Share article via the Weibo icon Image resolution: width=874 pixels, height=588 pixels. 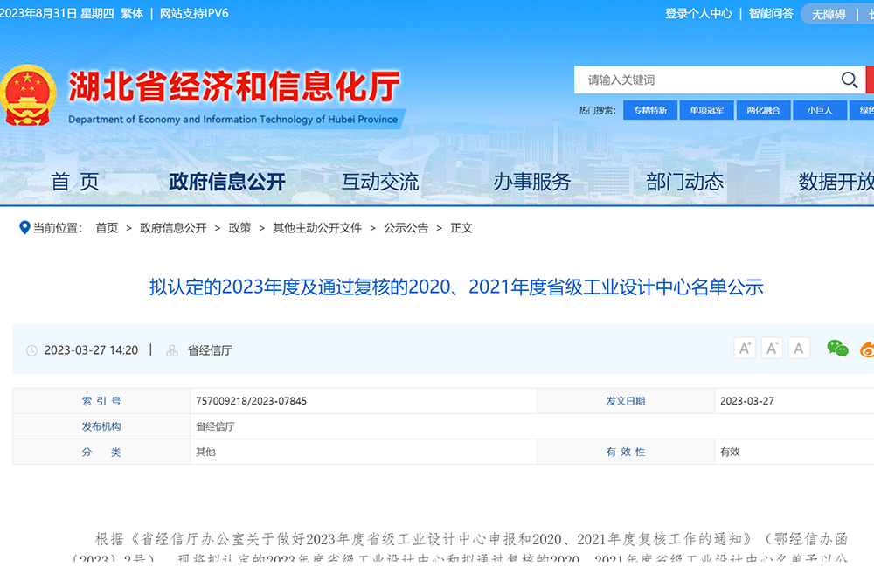tap(867, 348)
